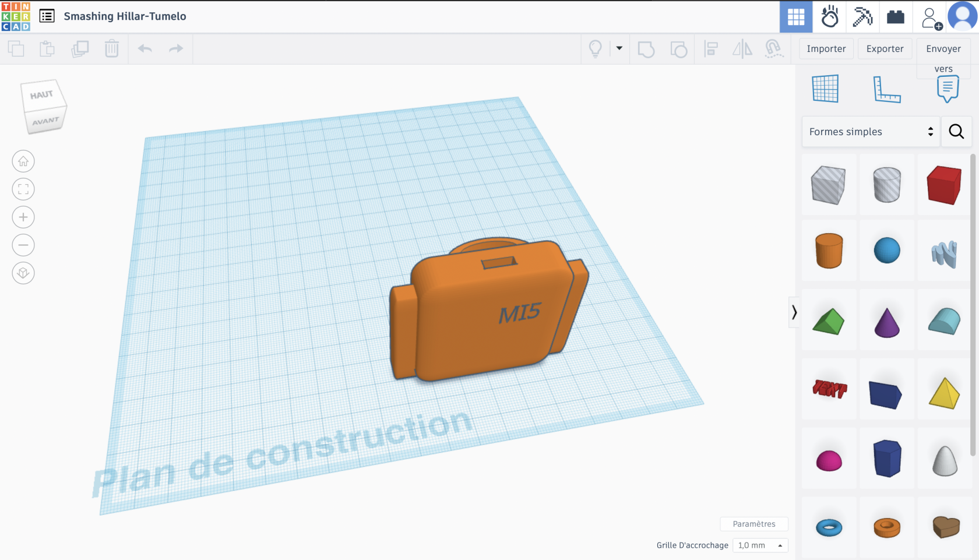The width and height of the screenshot is (979, 560).
Task: Click the Ungroup shapes icon
Action: [x=679, y=49]
